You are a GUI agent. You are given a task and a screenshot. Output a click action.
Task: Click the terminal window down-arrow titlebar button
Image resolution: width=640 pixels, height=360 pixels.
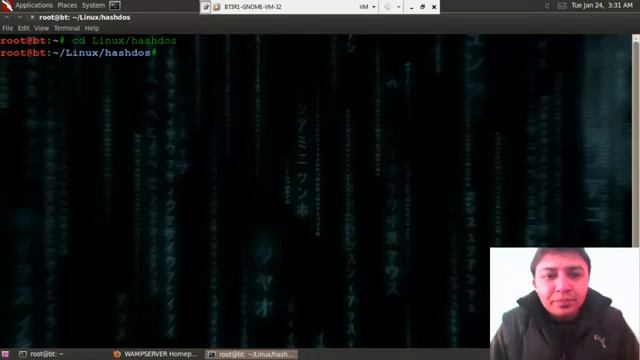[20, 17]
